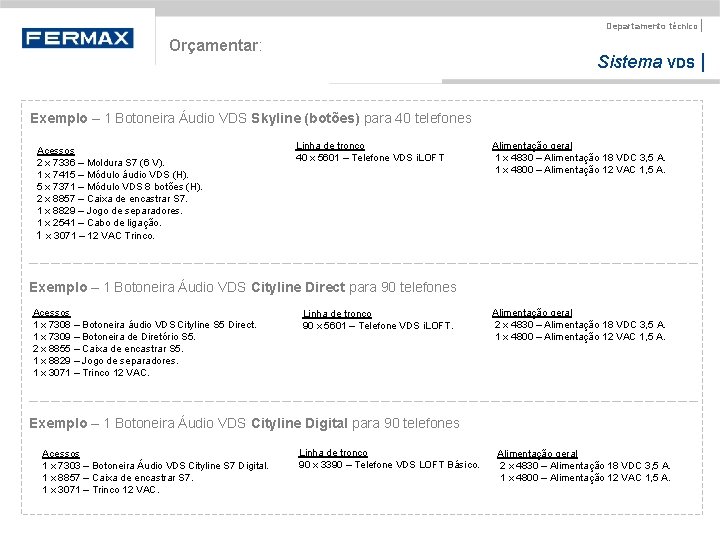The width and height of the screenshot is (720, 540).
Task: Select '1 x 4800 – Alimentação 12 VAC 1,5 A' in Skyline example
Action: [x=580, y=169]
